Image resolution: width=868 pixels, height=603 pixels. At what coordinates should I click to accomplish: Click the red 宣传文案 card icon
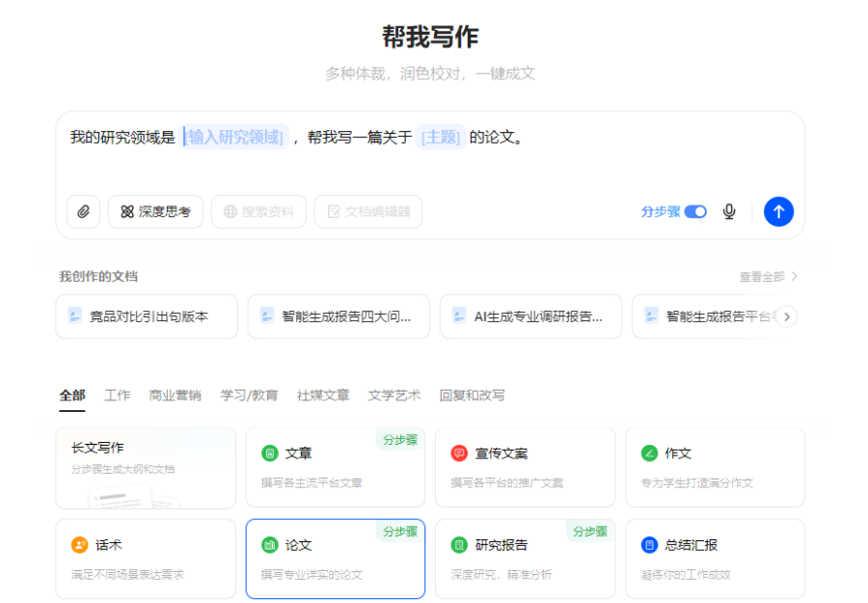point(459,453)
